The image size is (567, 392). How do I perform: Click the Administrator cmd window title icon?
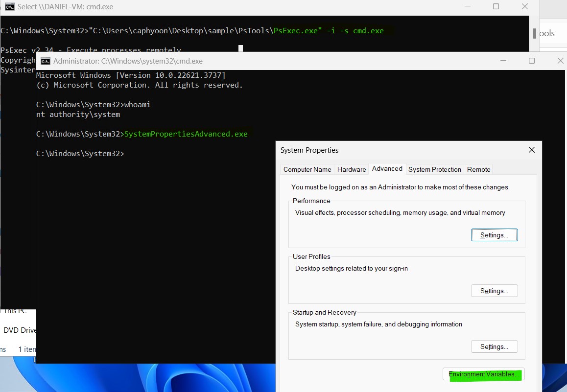46,61
